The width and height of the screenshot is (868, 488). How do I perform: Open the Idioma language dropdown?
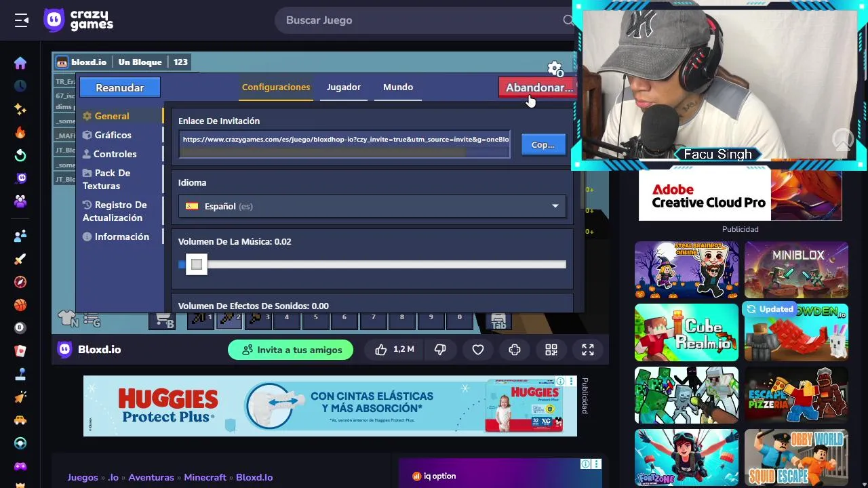tap(372, 206)
